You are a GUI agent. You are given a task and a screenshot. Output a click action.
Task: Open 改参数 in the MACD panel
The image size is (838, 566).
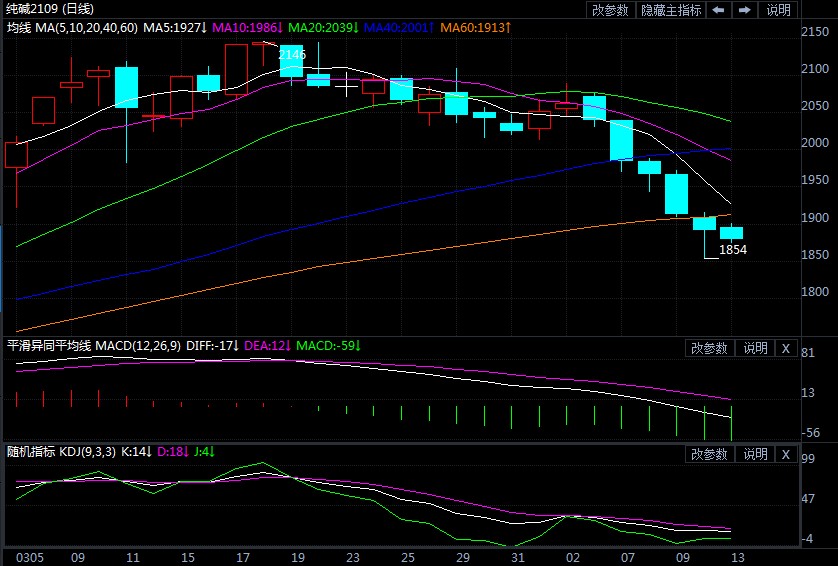pyautogui.click(x=709, y=348)
